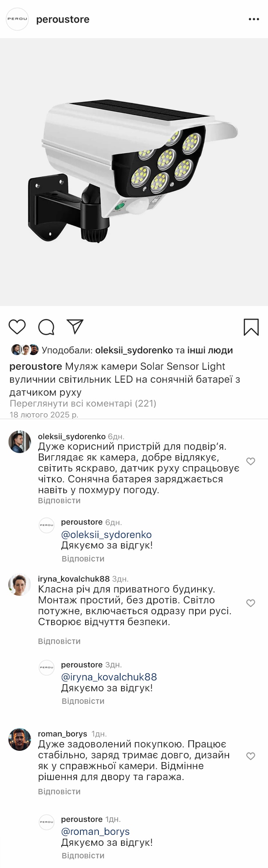The image size is (268, 868).
Task: Tap the solar camera light product image
Action: point(134,172)
